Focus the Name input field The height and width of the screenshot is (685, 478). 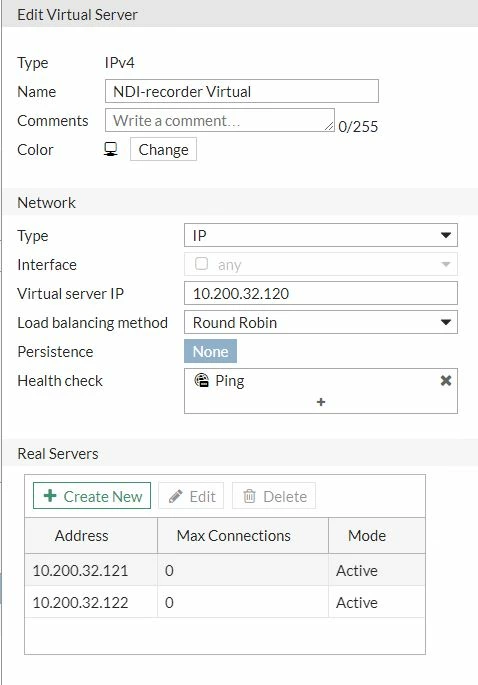[x=242, y=91]
